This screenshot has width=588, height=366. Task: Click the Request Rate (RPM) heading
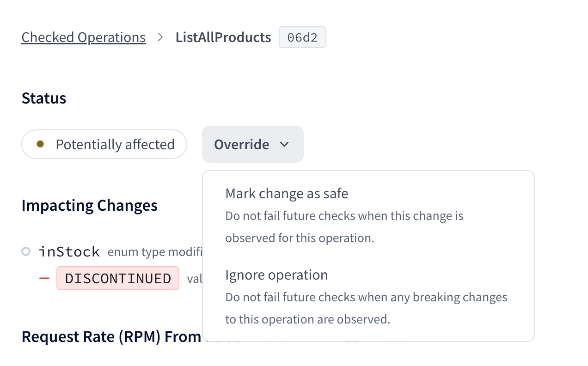pos(111,337)
